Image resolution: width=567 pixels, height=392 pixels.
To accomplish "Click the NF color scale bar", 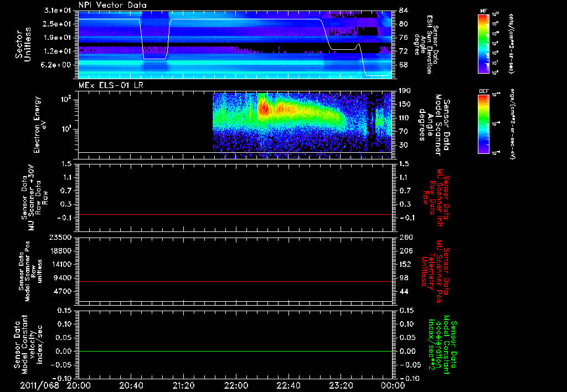I will pos(484,44).
